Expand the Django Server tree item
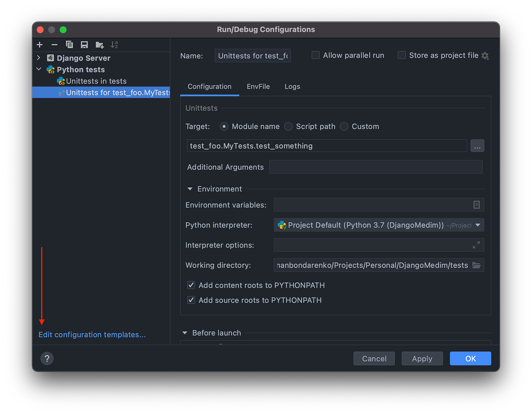 38,58
